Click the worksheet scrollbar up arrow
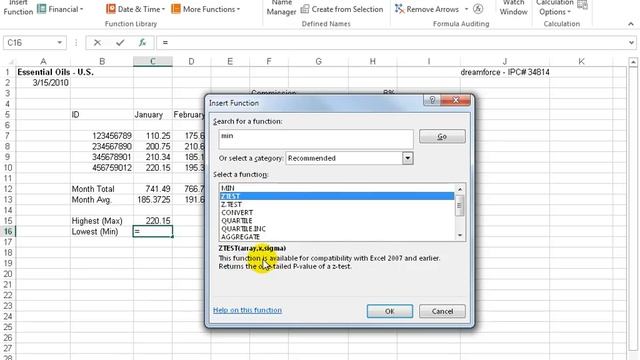The image size is (640, 360). (x=633, y=62)
